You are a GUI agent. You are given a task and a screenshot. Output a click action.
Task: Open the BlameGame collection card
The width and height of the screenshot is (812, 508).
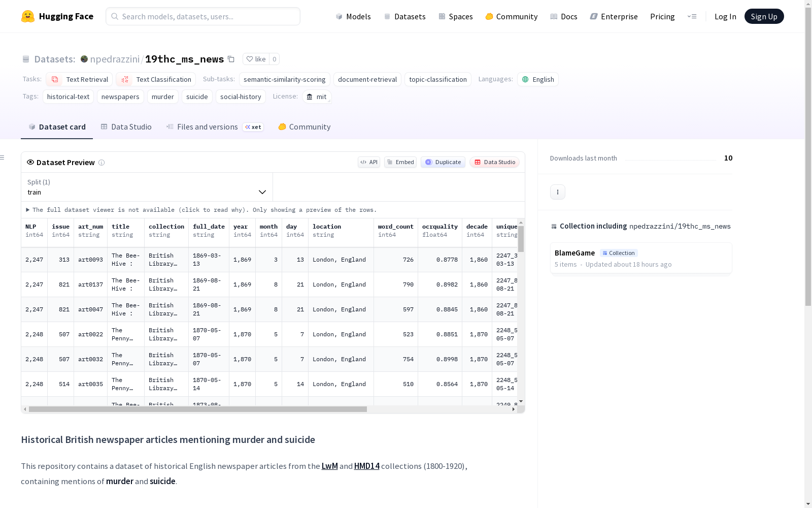click(x=641, y=258)
